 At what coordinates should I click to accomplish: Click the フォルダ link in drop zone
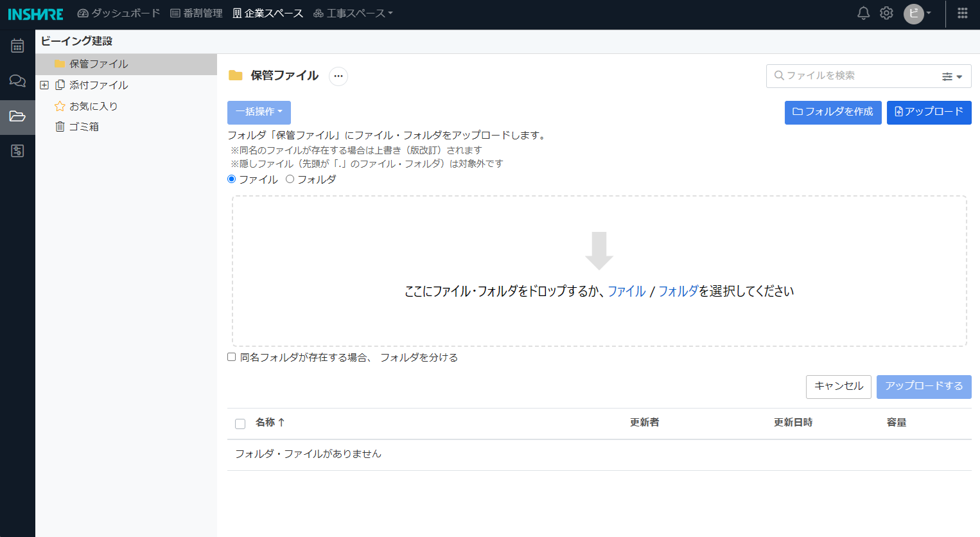[x=678, y=291]
